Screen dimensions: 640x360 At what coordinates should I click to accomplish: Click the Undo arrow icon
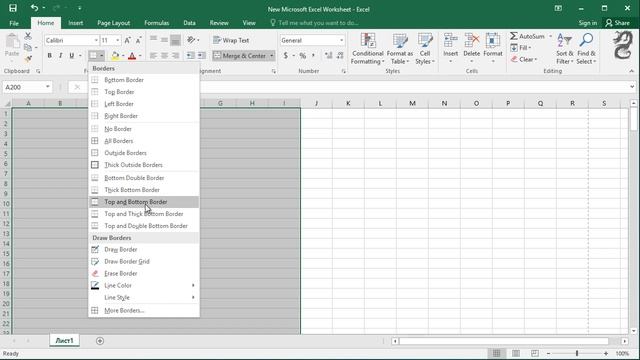coord(34,8)
